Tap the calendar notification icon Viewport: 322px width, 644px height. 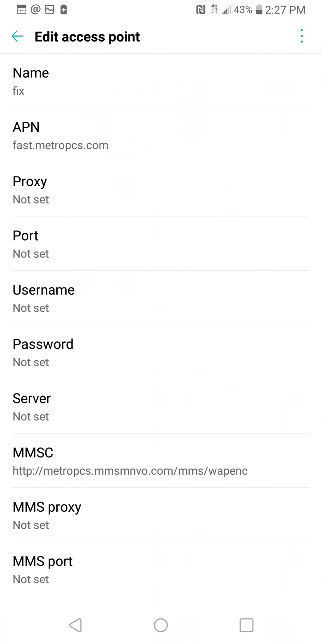click(21, 10)
